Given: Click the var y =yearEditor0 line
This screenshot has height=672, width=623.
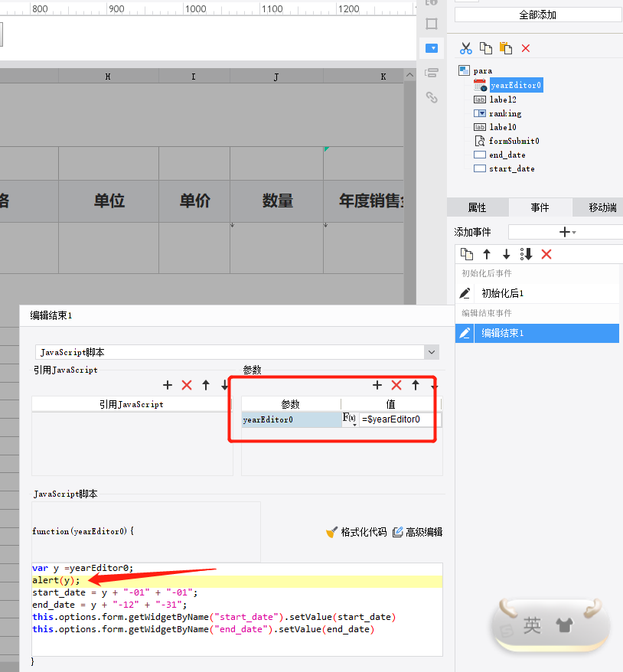Looking at the screenshot, I should 83,568.
